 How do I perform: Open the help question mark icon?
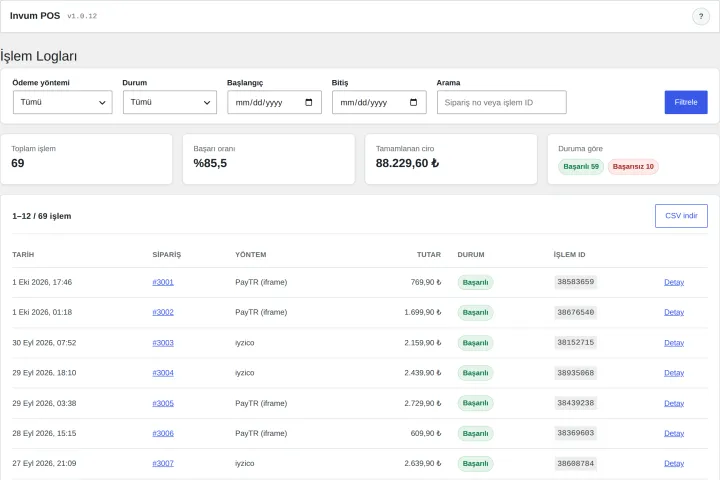(701, 17)
